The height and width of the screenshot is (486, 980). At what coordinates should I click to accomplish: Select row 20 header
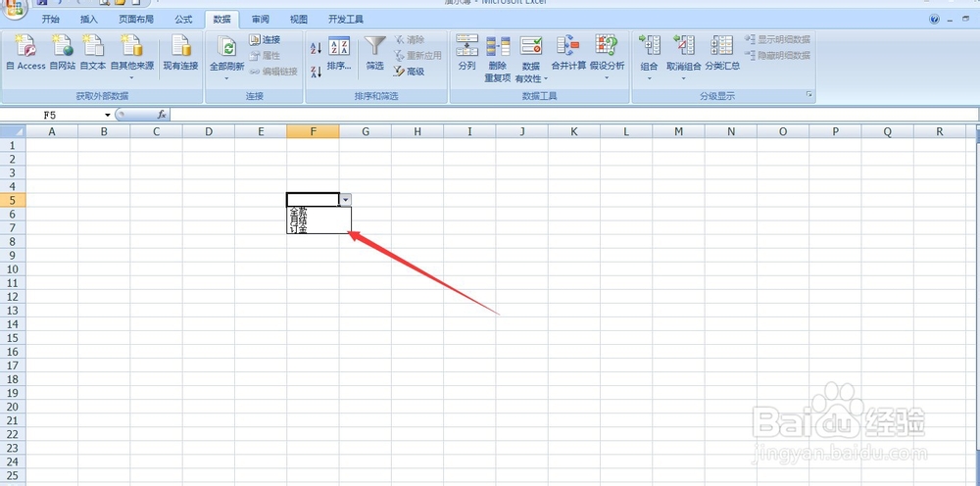coord(13,406)
